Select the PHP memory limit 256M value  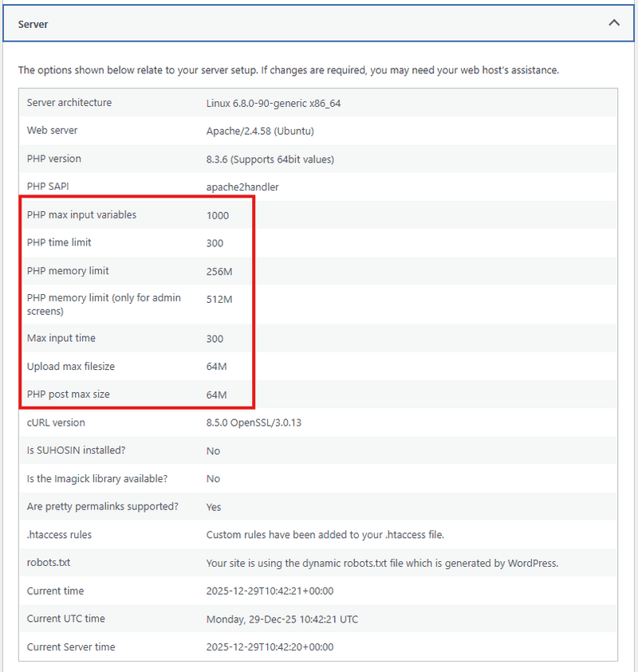pyautogui.click(x=216, y=270)
